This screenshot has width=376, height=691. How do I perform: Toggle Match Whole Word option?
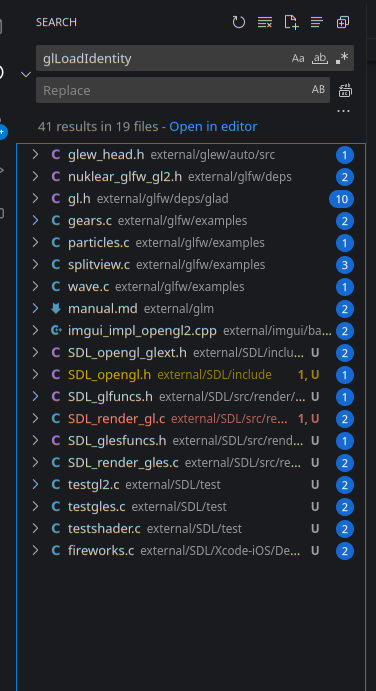pos(320,58)
